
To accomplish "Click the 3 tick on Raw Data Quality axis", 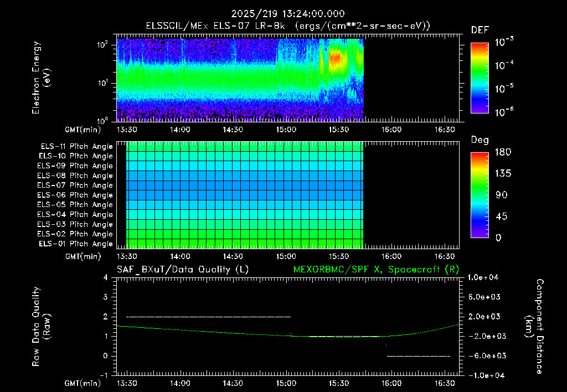I will 105,297.
